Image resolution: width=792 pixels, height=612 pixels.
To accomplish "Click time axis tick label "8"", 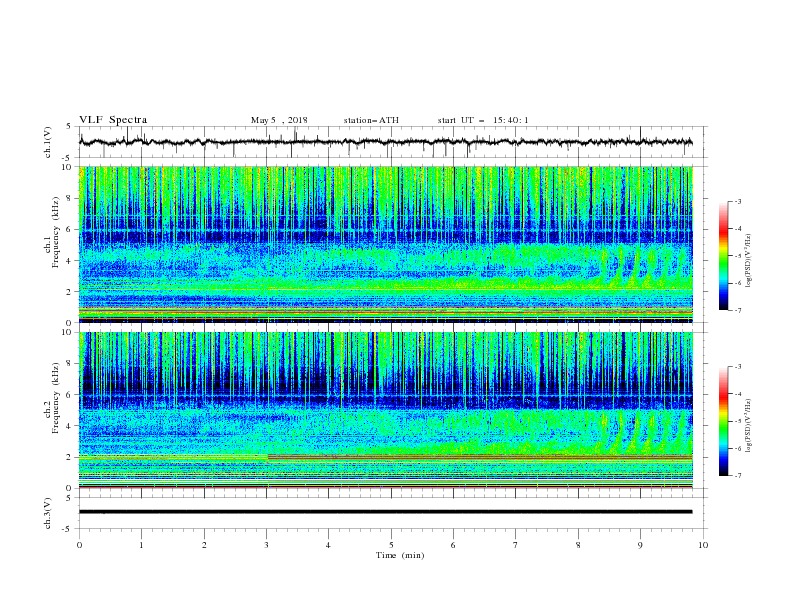I will tap(578, 545).
